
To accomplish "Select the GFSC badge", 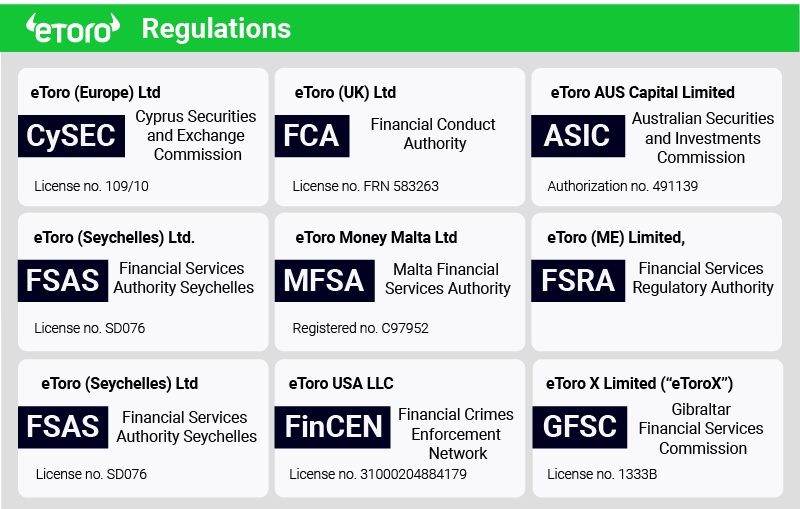I will [x=580, y=427].
